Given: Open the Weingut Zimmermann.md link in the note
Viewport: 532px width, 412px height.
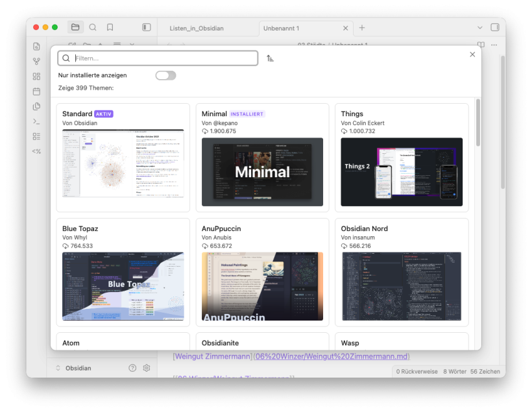Looking at the screenshot, I should tap(332, 356).
